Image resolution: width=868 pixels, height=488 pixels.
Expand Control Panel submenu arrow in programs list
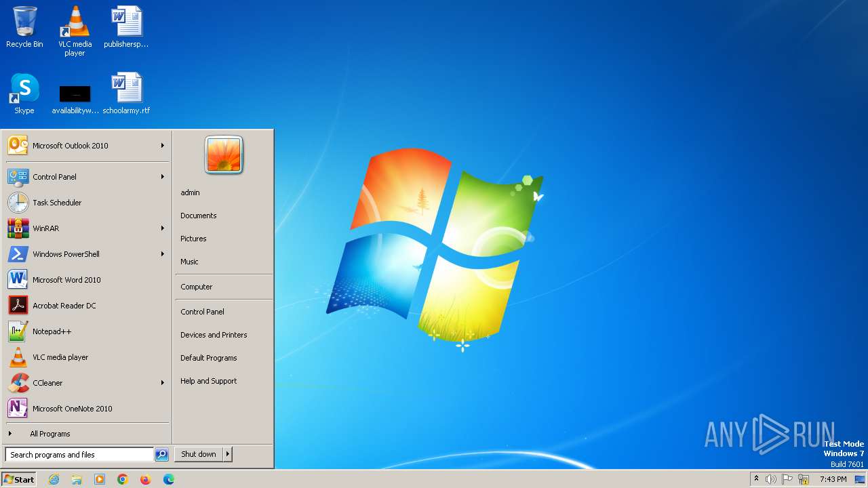[x=163, y=177]
